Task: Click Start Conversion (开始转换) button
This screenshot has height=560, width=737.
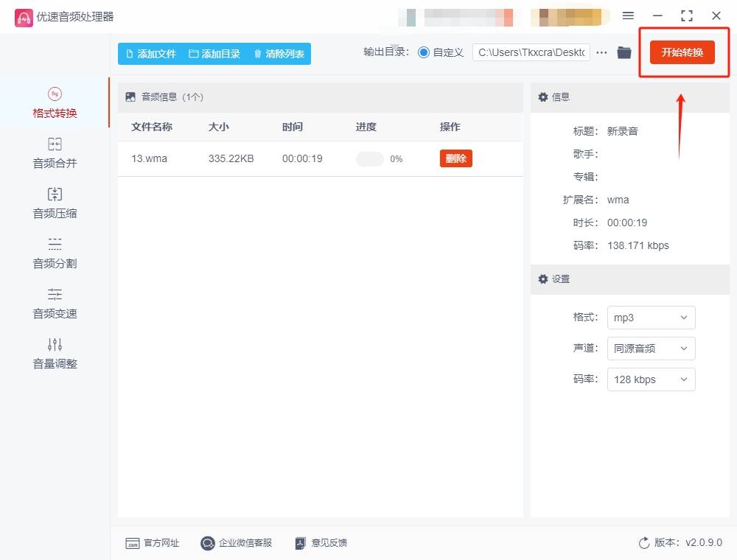Action: pos(682,52)
